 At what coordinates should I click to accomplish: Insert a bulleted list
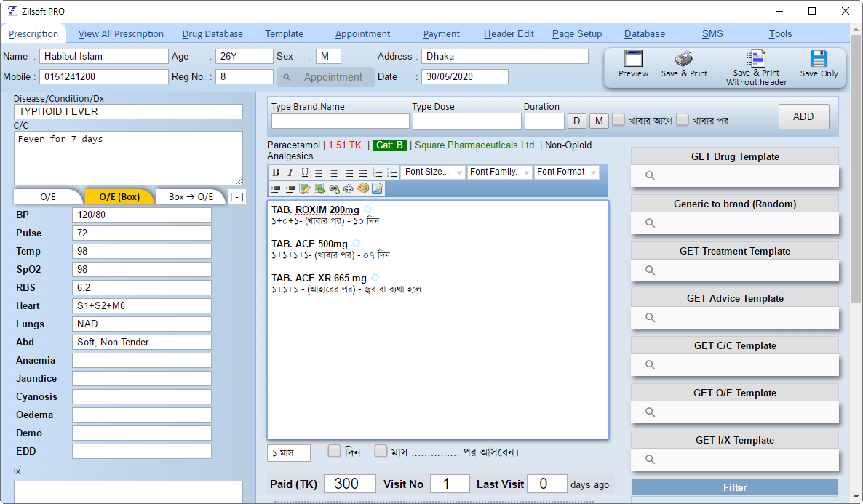(392, 173)
